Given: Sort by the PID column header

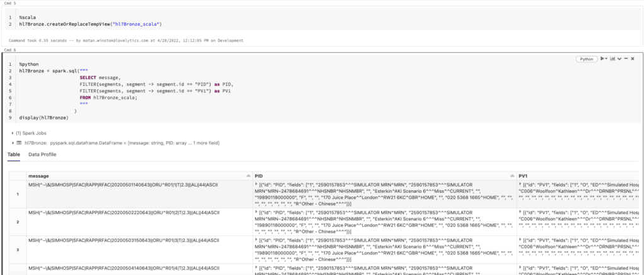Looking at the screenshot, I should click(259, 175).
